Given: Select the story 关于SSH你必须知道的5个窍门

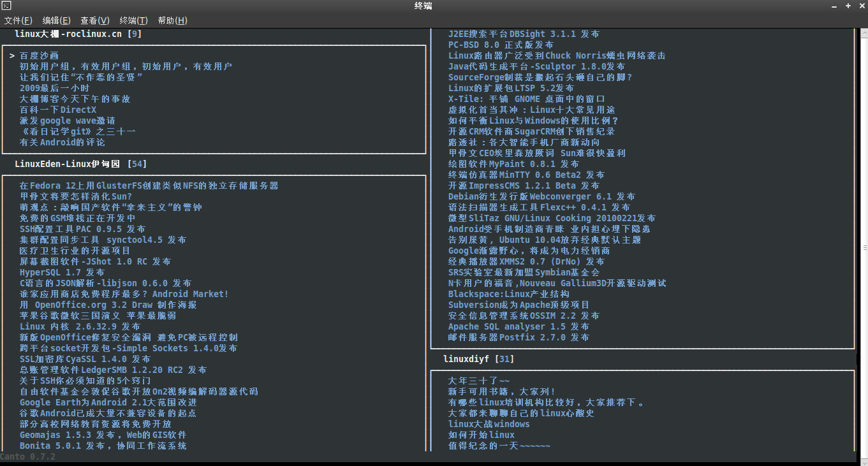Looking at the screenshot, I should [x=85, y=381].
